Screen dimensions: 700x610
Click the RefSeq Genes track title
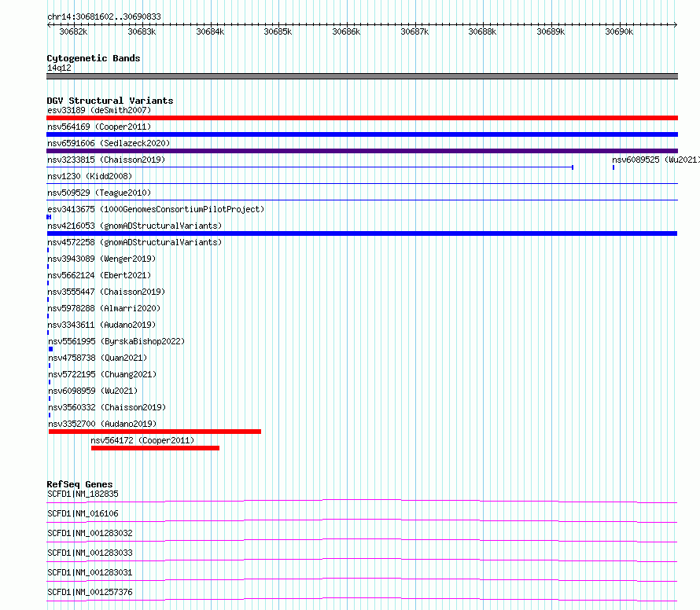click(79, 484)
